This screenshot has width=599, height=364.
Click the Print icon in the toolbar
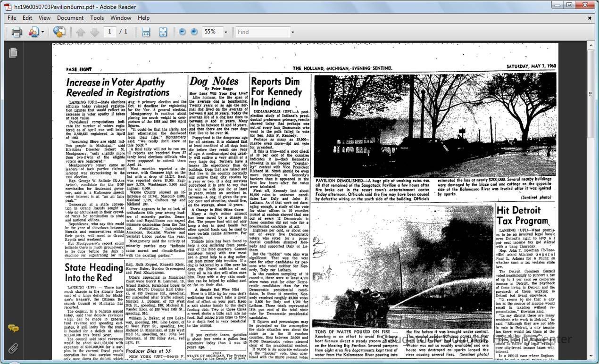[x=17, y=32]
